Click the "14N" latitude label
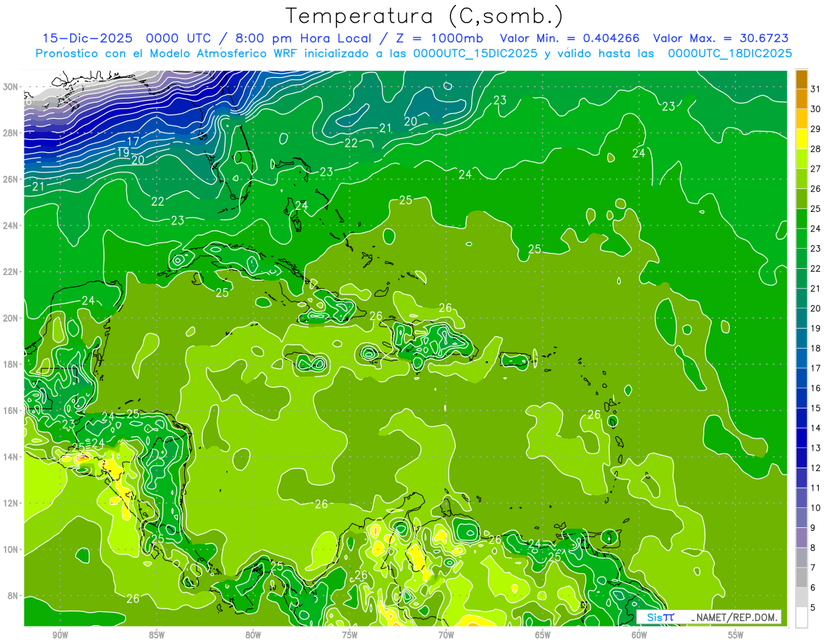The height and width of the screenshot is (644, 834). coord(11,457)
